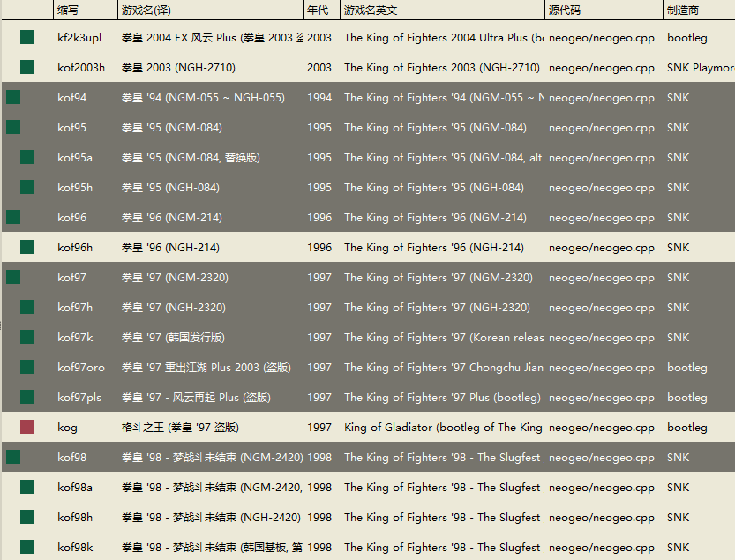The height and width of the screenshot is (560, 735).
Task: Click the green status icon for kf2k3upl
Action: (x=27, y=38)
